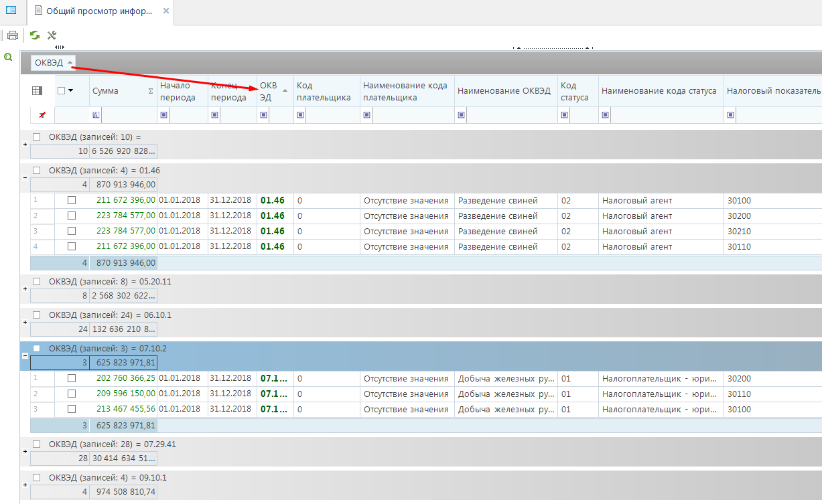Open settings via wrench and screwdriver icon
The height and width of the screenshot is (504, 822).
click(x=52, y=35)
